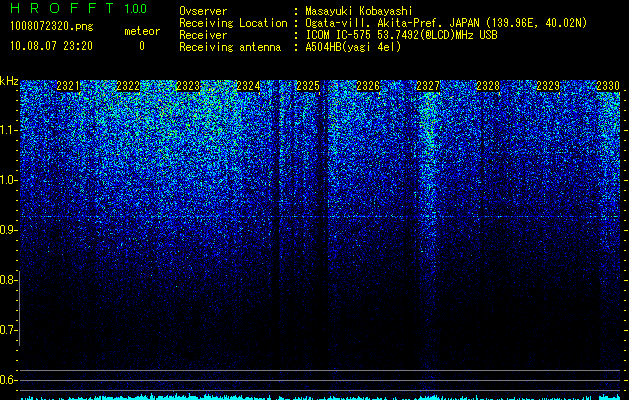Viewport: 629px width, 400px height.
Task: Click the 0.8 frequency axis label
Action: [8, 280]
